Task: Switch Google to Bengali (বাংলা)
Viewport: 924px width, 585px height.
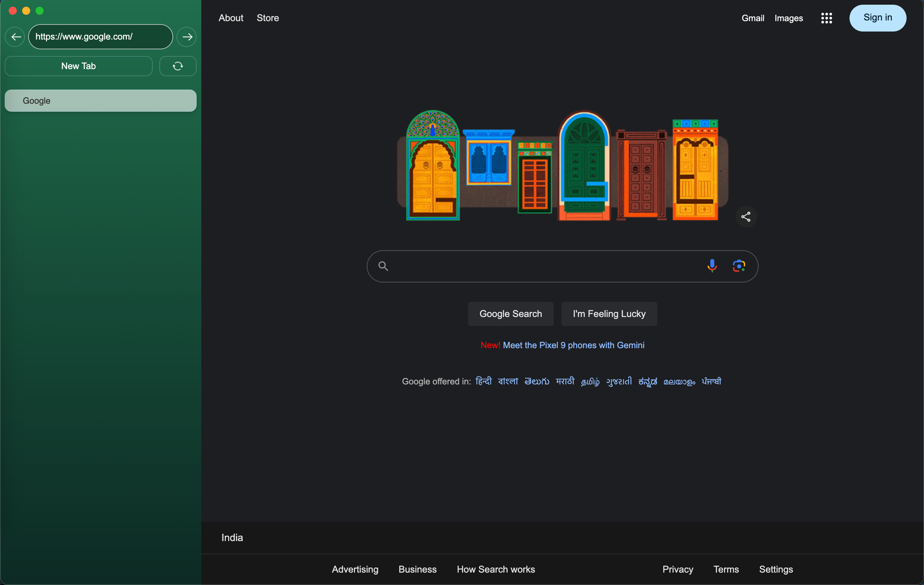Action: tap(508, 381)
